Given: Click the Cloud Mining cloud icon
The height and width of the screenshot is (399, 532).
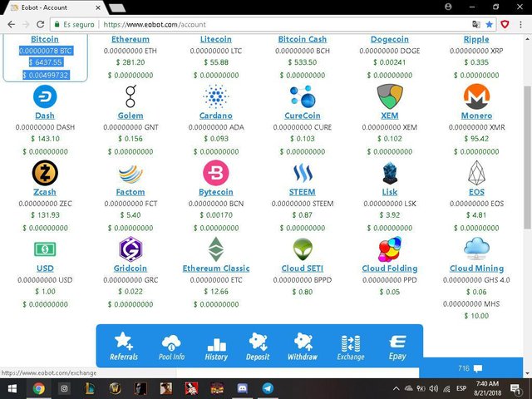Looking at the screenshot, I should [x=476, y=249].
